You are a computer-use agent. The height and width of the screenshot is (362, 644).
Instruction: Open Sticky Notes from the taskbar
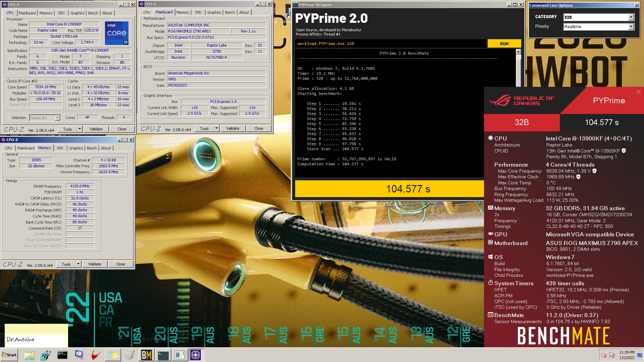113,355
